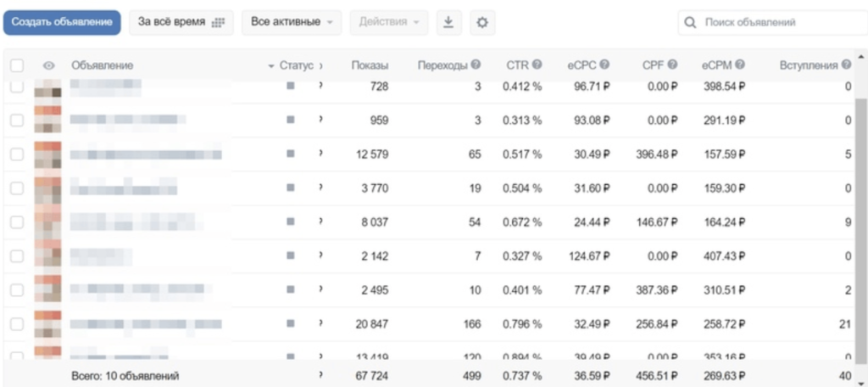
Task: Select checkbox of ad with 2 495 impressions
Action: [x=17, y=290]
